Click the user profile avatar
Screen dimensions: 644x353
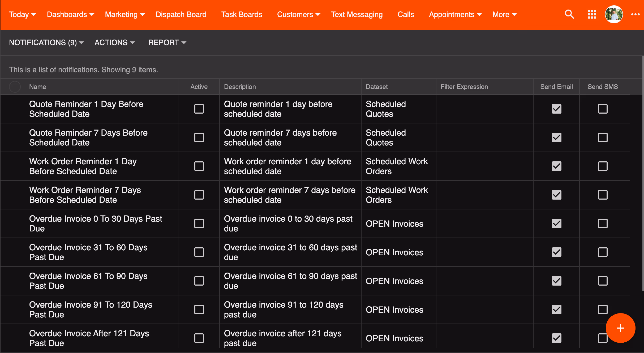click(x=614, y=14)
